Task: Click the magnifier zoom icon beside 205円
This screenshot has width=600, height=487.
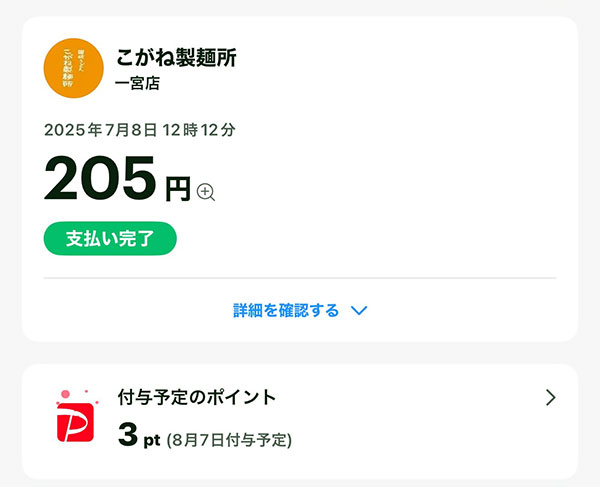Action: (x=205, y=192)
